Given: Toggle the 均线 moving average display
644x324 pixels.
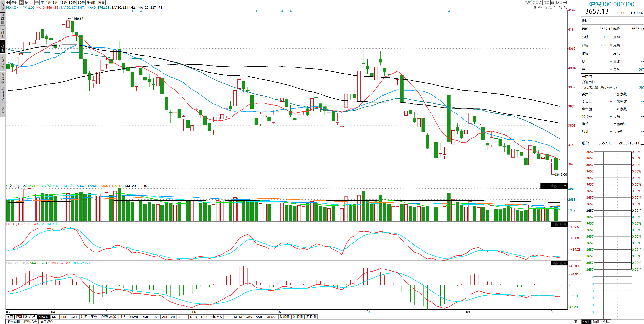Looking at the screenshot, I should pos(546,2).
